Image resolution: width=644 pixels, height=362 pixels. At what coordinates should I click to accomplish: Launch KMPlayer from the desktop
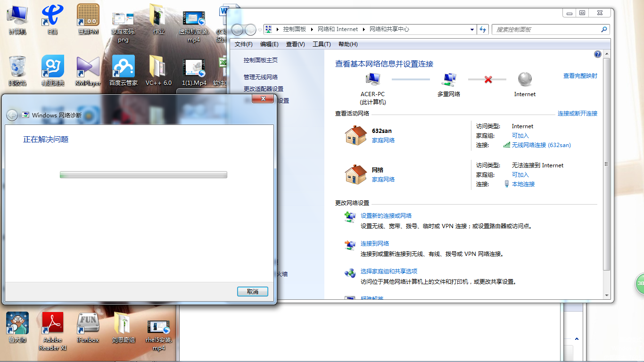pos(88,71)
